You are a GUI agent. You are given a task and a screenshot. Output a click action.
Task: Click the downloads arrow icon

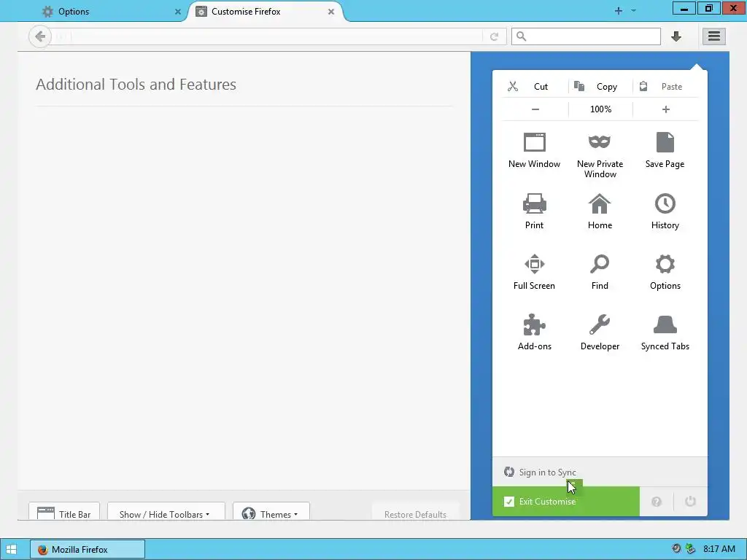click(x=676, y=36)
